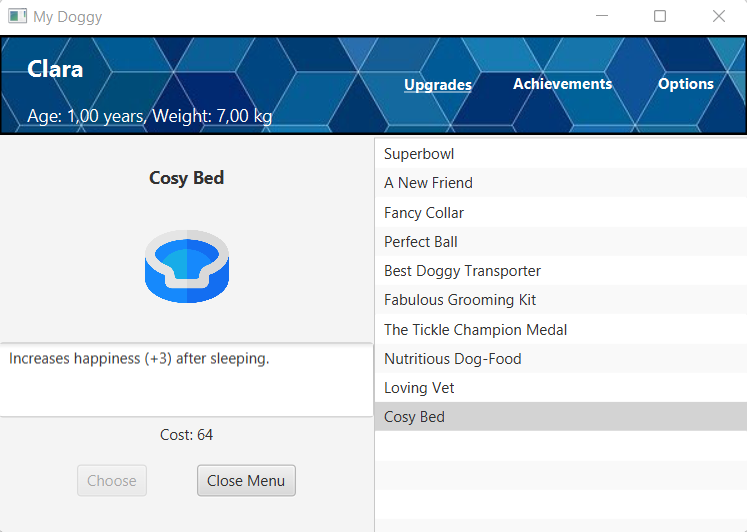Open the Upgrades menu
The height and width of the screenshot is (532, 747).
click(437, 85)
